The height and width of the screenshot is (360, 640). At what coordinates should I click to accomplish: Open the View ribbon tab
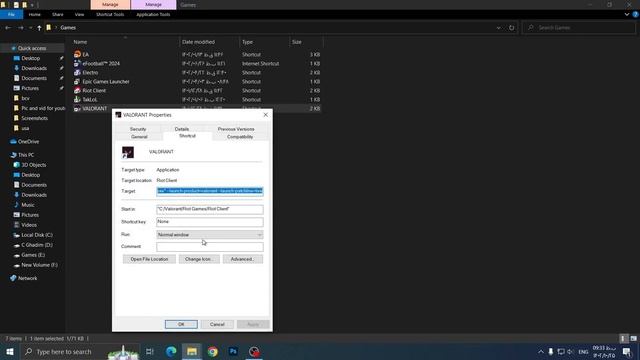coord(79,14)
